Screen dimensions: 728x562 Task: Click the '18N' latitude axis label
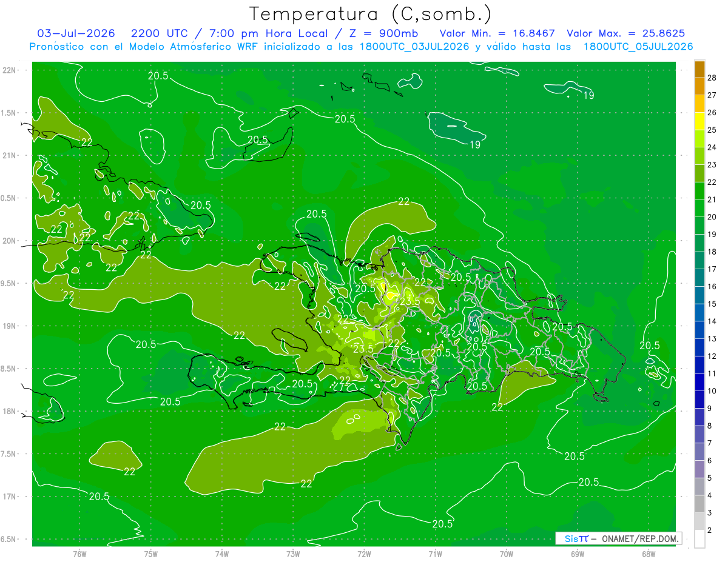tap(9, 411)
